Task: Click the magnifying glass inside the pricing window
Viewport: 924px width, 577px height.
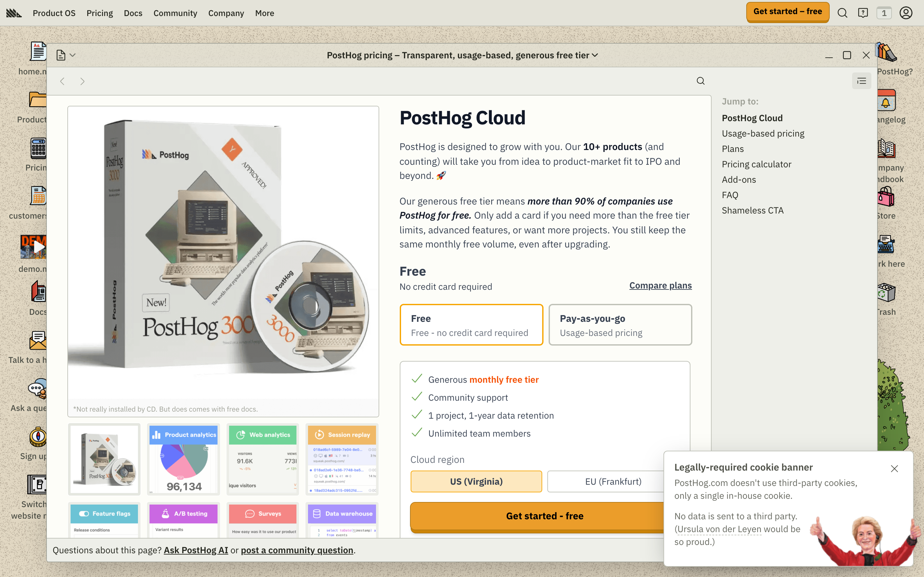Action: 700,81
